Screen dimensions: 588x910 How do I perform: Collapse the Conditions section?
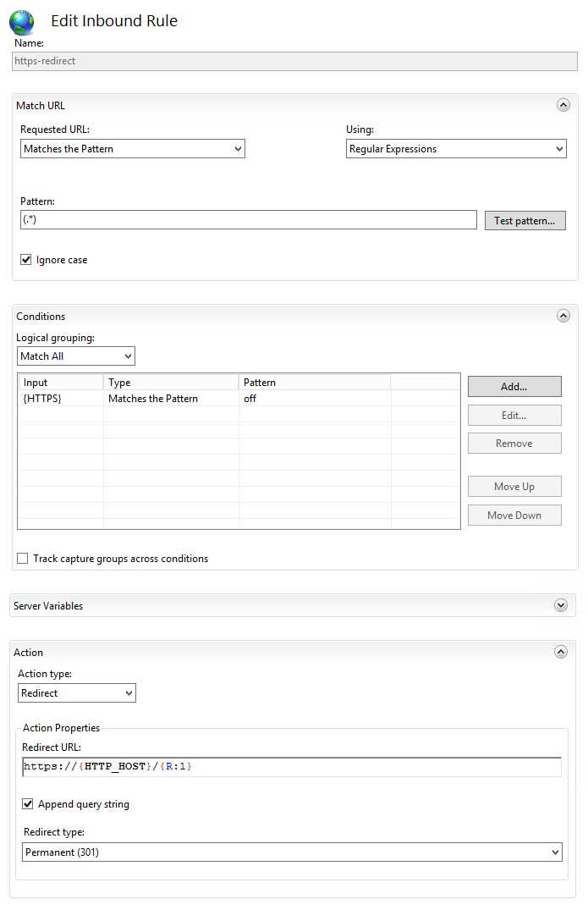(x=563, y=316)
